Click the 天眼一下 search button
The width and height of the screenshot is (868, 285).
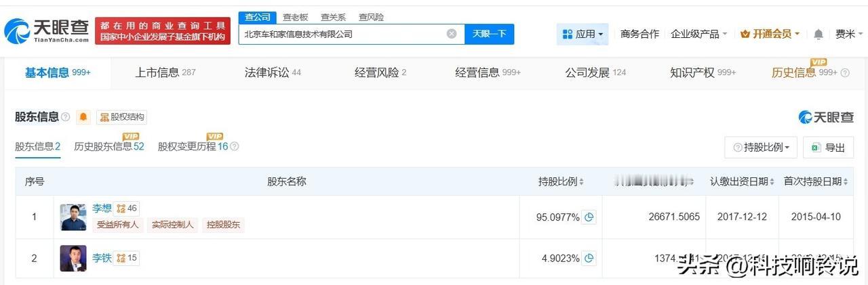coord(489,34)
